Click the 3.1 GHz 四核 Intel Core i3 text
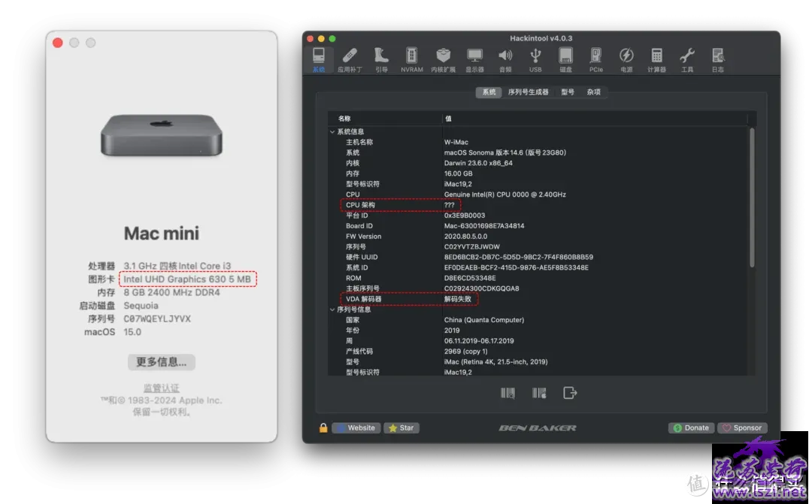The image size is (812, 504). click(x=177, y=266)
